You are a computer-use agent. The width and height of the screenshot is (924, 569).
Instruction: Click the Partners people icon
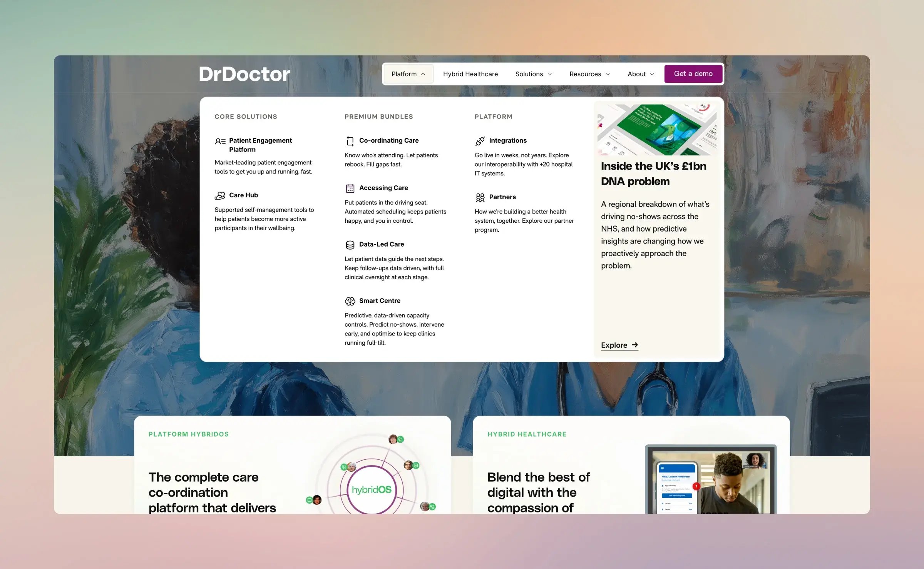(x=480, y=197)
